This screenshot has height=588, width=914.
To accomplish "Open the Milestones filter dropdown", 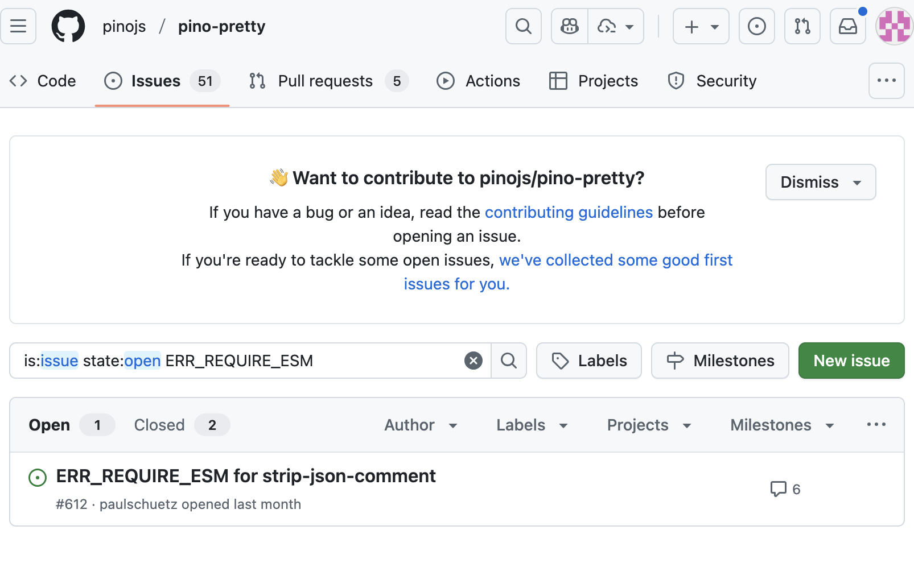I will 781,425.
